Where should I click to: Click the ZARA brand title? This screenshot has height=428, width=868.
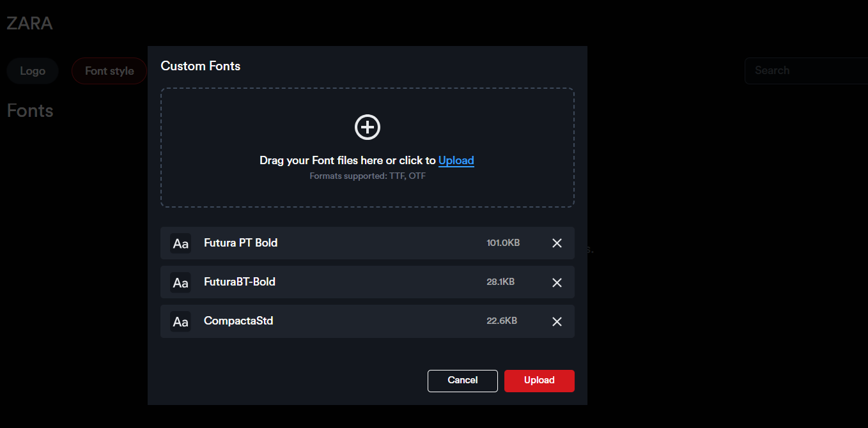point(29,24)
